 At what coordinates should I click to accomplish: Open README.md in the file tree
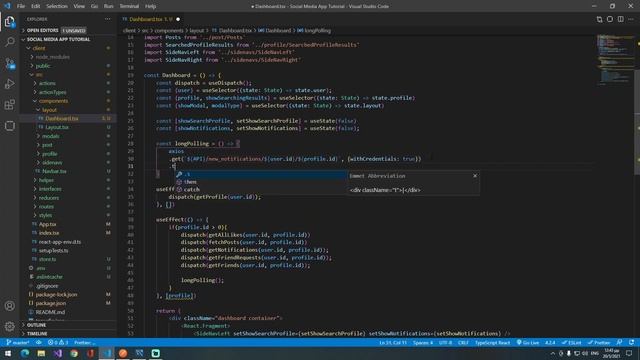point(50,312)
